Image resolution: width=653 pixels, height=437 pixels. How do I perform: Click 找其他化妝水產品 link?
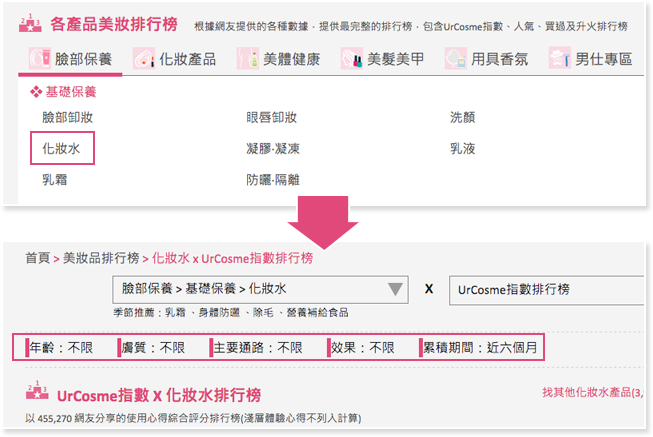tap(593, 392)
